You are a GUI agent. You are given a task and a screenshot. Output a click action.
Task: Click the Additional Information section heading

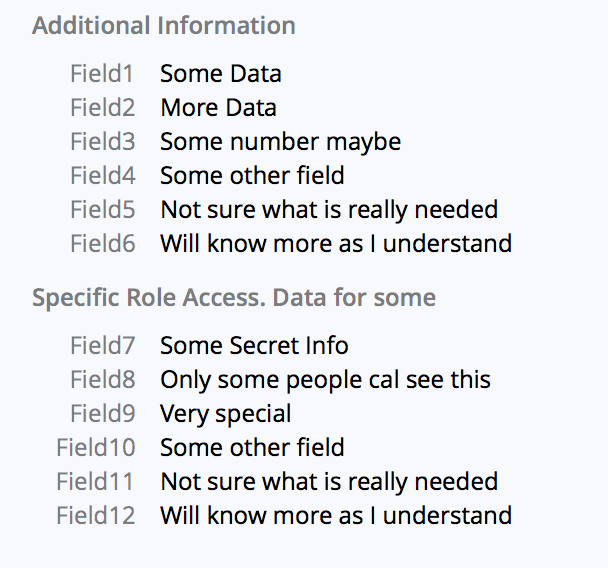click(x=164, y=26)
